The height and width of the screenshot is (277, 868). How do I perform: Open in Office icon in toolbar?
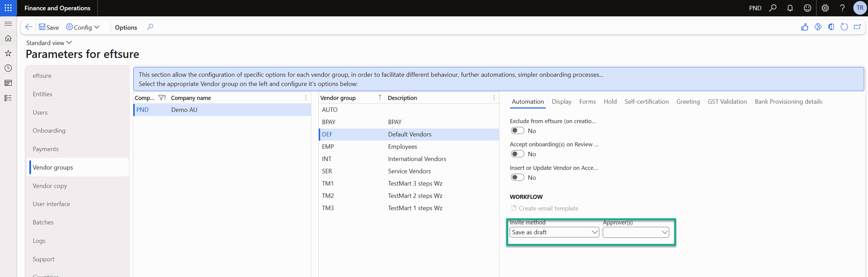click(x=831, y=27)
